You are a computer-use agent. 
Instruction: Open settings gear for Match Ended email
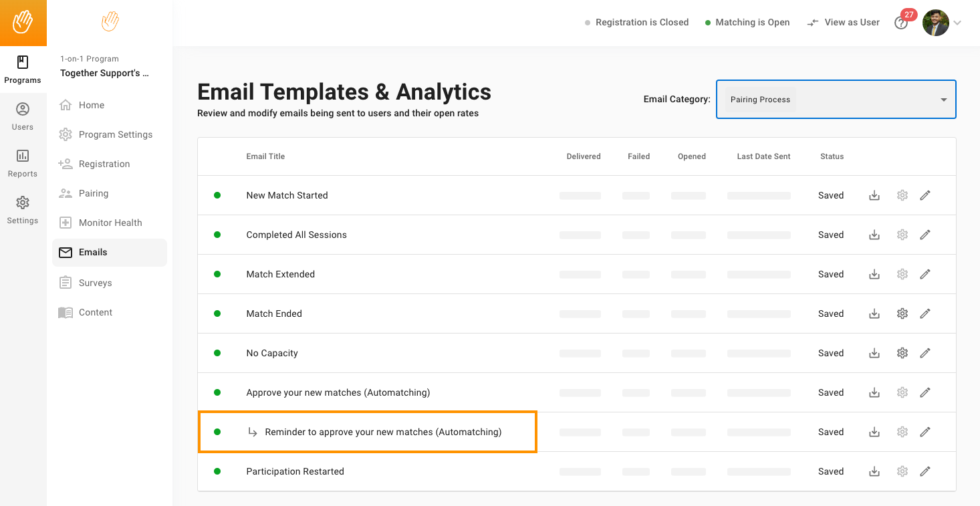[x=902, y=313]
